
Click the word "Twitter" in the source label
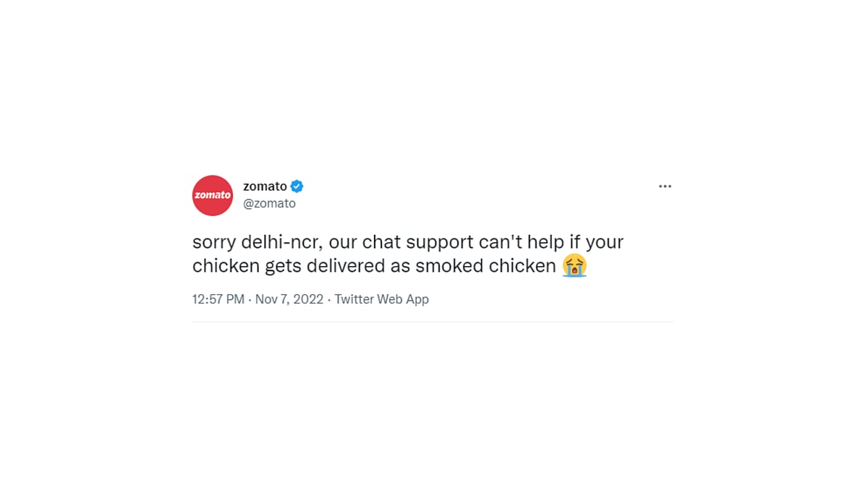(x=354, y=299)
